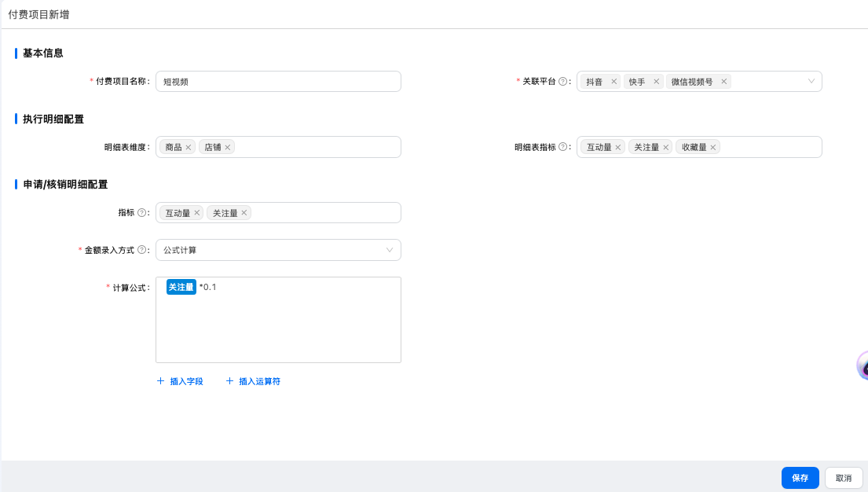Remove the 微信视频号 platform tag
868x492 pixels.
tap(723, 82)
